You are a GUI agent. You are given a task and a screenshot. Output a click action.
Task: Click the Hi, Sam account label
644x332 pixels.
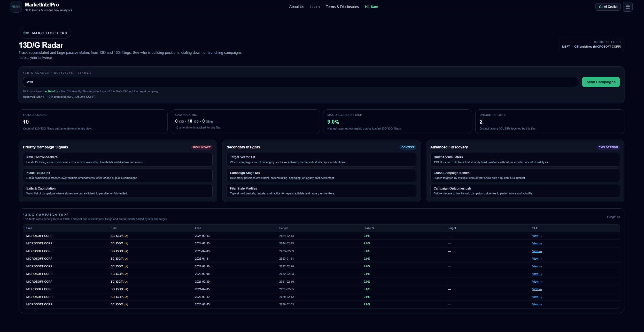pyautogui.click(x=371, y=6)
